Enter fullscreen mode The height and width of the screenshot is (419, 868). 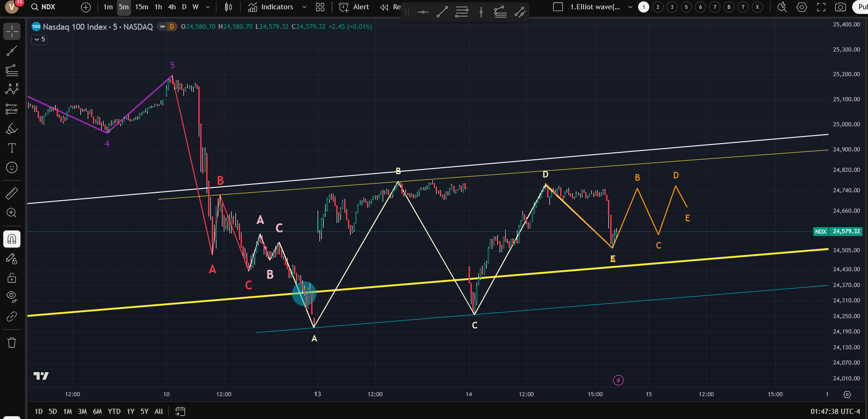coord(821,7)
